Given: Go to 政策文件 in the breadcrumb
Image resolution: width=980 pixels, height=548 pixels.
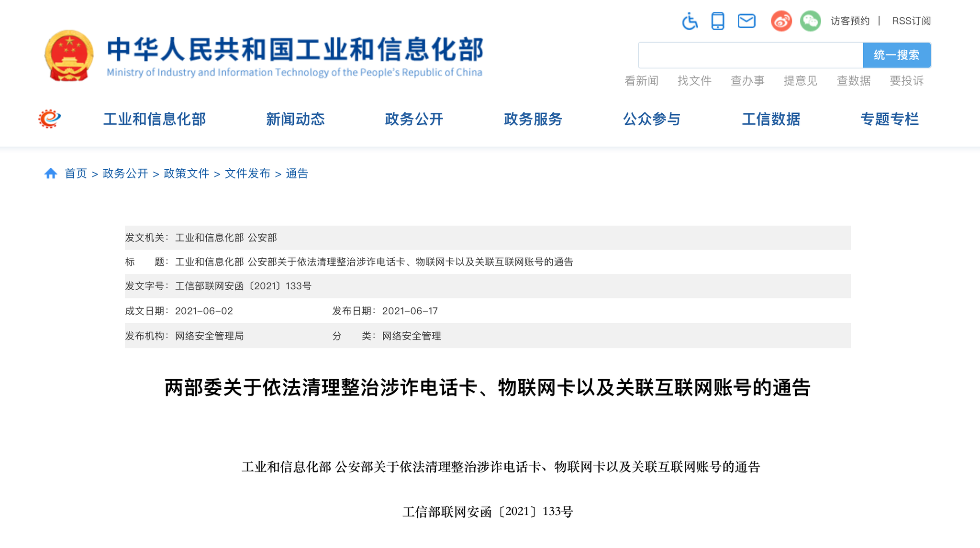Looking at the screenshot, I should click(187, 174).
